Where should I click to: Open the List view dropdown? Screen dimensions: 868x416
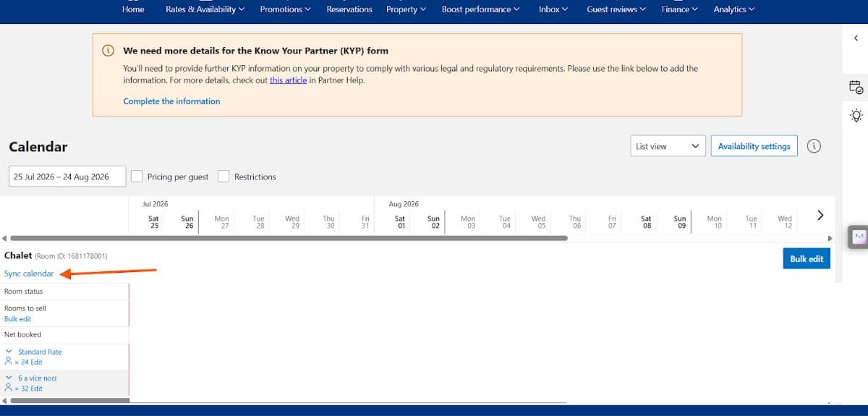click(x=668, y=146)
